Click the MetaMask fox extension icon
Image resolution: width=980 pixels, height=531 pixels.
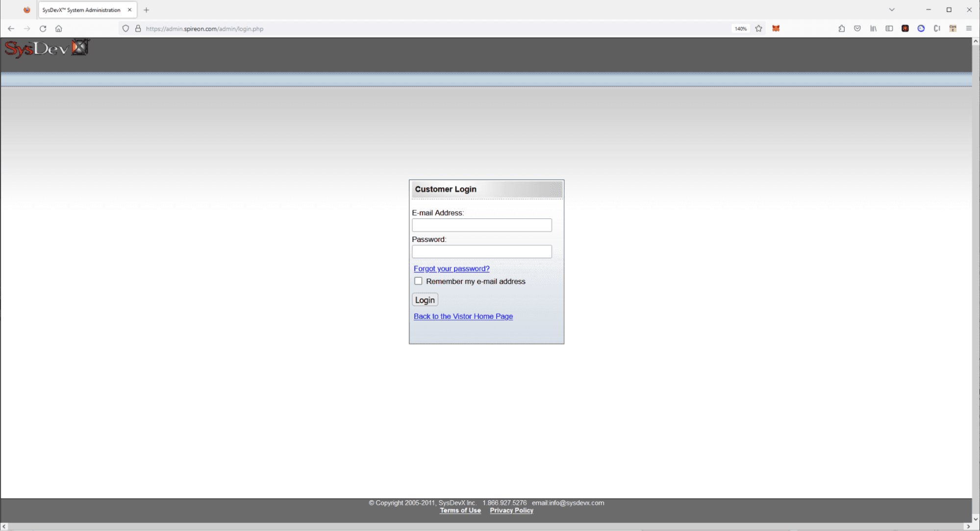[x=776, y=28]
